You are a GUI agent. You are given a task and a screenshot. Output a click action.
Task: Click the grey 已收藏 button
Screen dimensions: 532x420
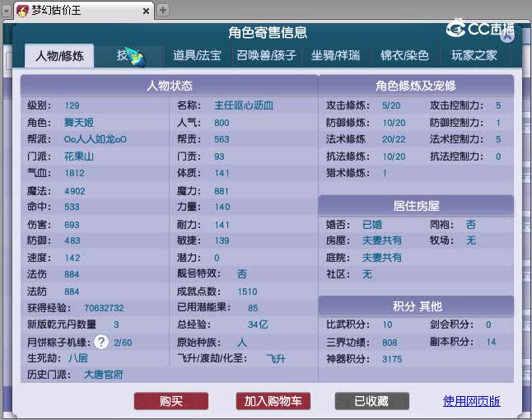(372, 401)
